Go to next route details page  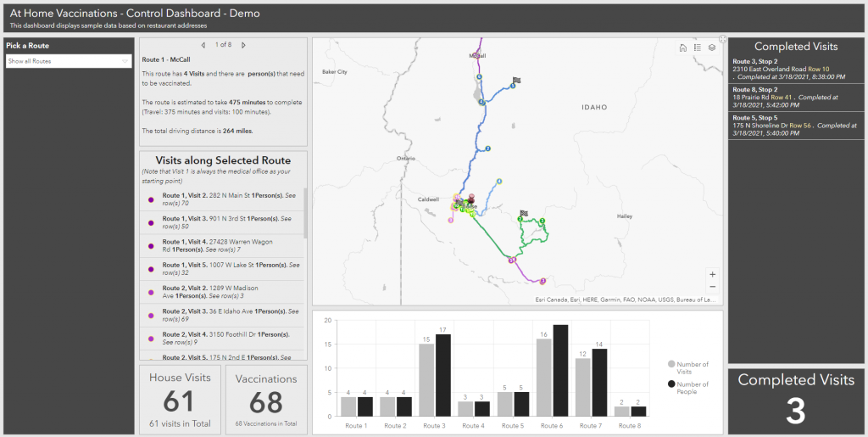pos(244,44)
